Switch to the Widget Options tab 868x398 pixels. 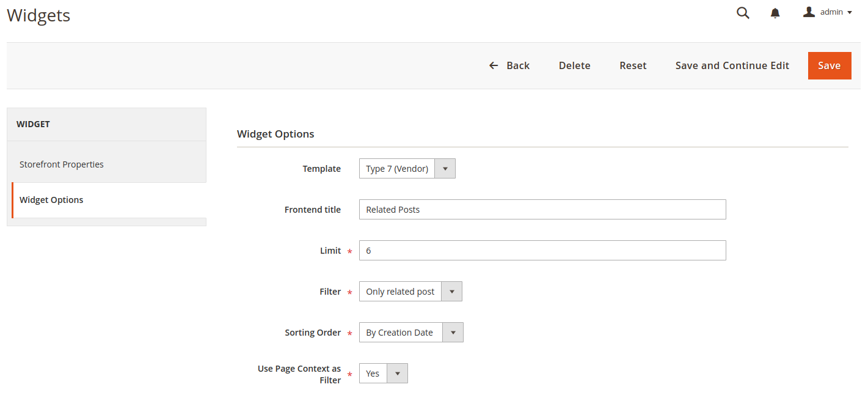pos(51,200)
